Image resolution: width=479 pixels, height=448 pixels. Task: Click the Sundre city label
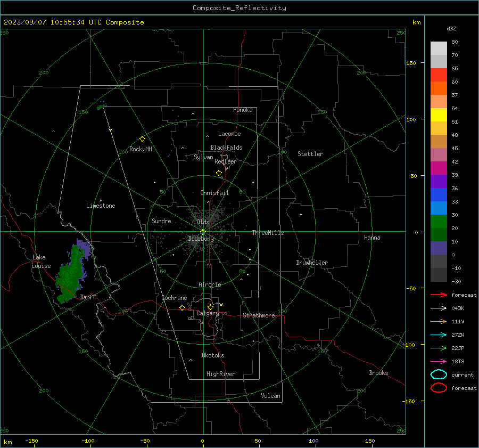click(x=161, y=221)
